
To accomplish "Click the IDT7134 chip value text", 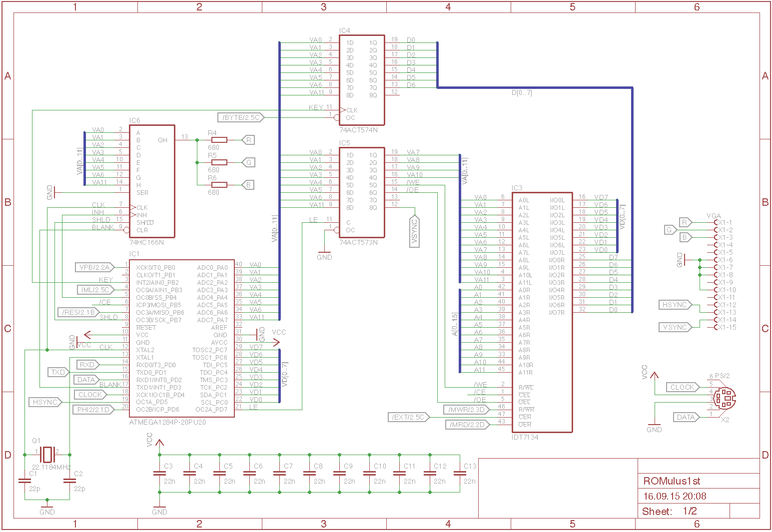I will point(525,437).
